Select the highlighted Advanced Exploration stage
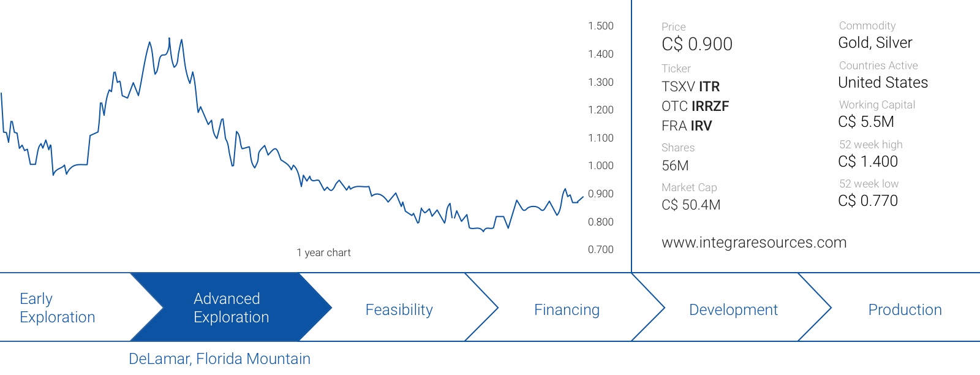Image resolution: width=980 pixels, height=375 pixels. (x=232, y=308)
